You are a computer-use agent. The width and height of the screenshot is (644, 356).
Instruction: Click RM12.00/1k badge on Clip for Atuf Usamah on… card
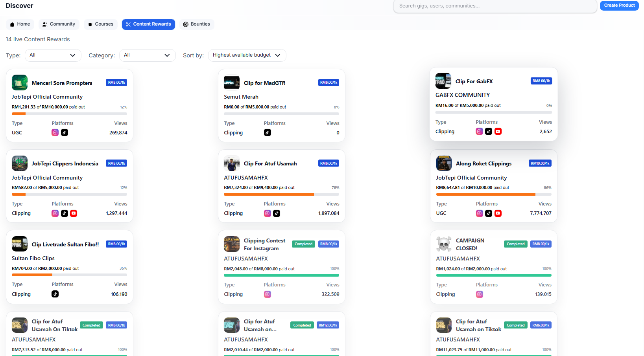328,325
